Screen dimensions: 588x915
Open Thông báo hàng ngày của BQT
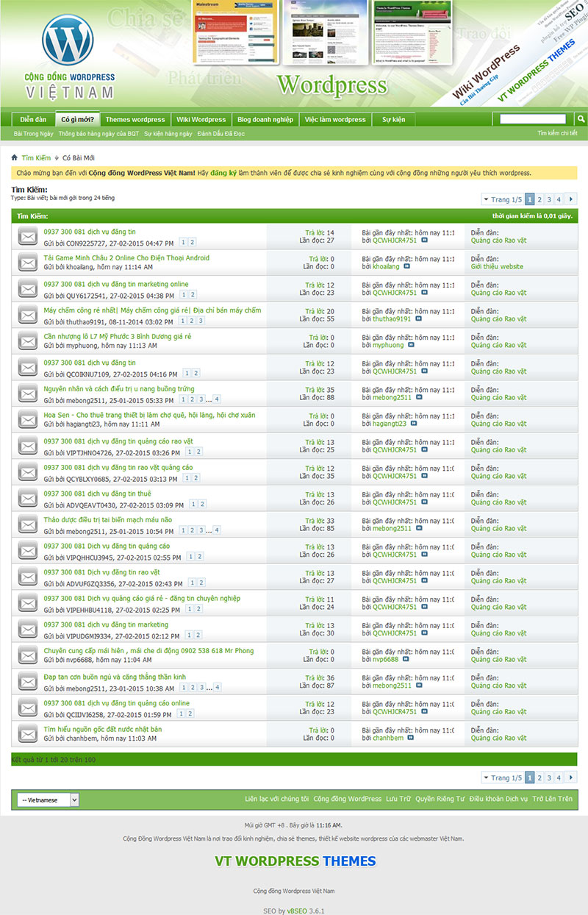pos(98,134)
